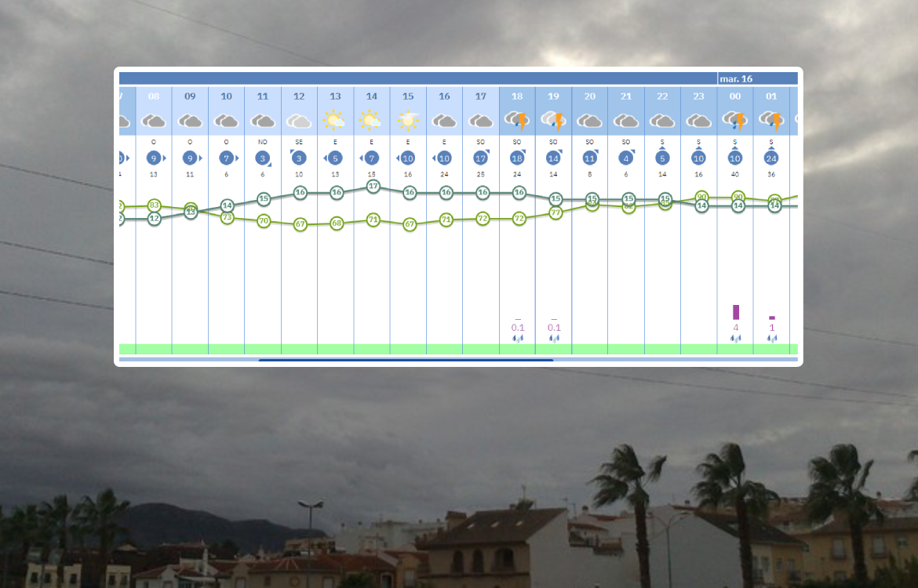Screen dimensions: 918x588
Task: Click the 0.1 precipitation value at hour 18
Action: pyautogui.click(x=518, y=327)
